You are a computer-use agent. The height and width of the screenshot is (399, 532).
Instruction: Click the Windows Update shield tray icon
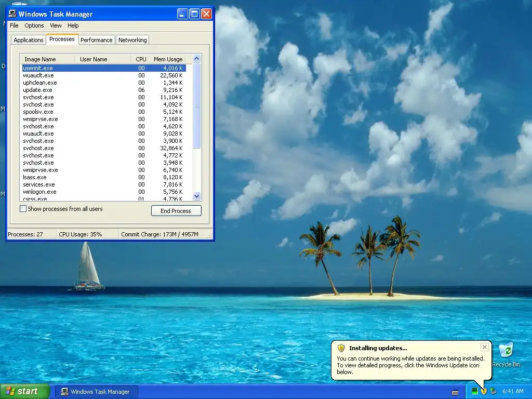click(484, 392)
